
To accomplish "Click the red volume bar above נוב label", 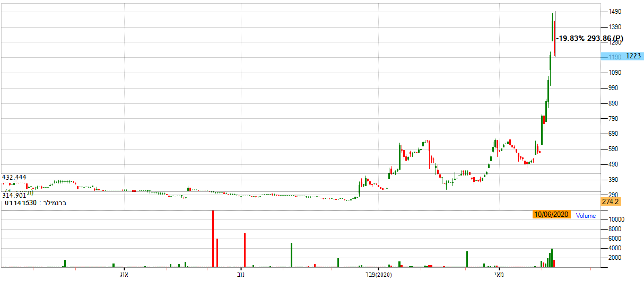I will point(245,250).
